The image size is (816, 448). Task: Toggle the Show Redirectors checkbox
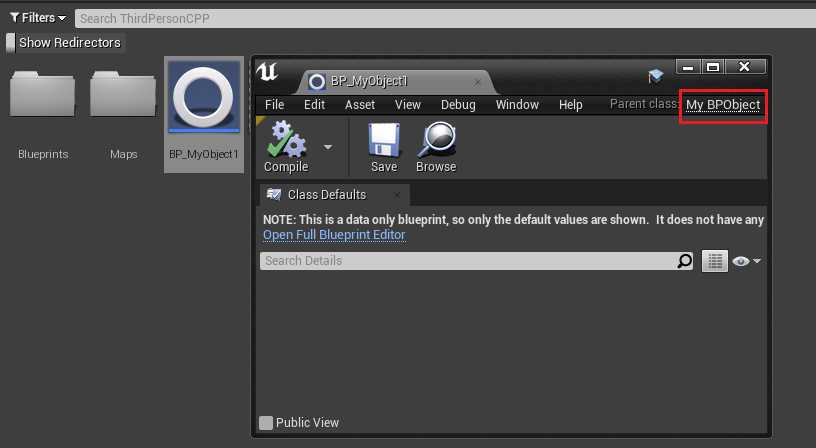(10, 43)
